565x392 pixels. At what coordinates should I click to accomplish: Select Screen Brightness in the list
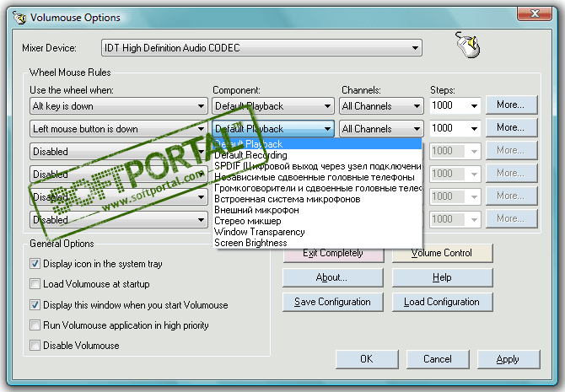tap(317, 243)
